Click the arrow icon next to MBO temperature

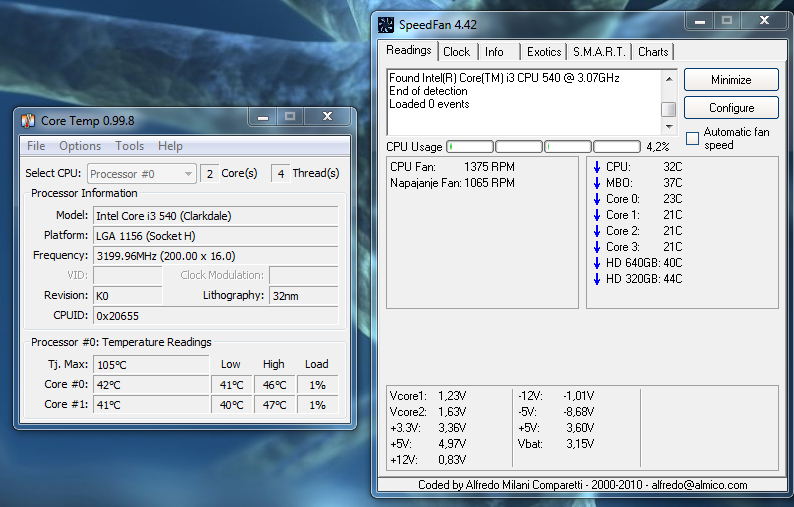point(597,183)
